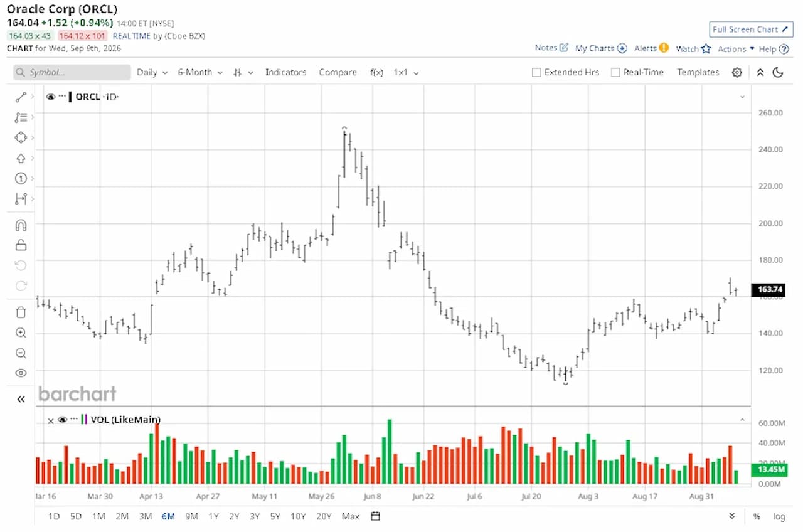Select the 9M time range

pyautogui.click(x=191, y=516)
